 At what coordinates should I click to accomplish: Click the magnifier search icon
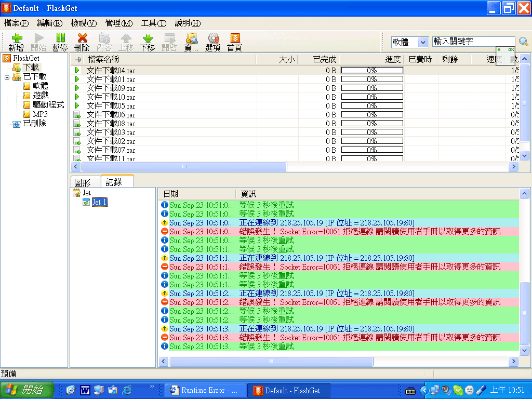pos(524,42)
